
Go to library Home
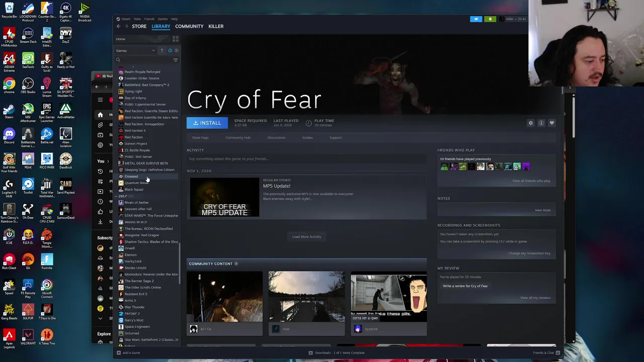coord(121,39)
